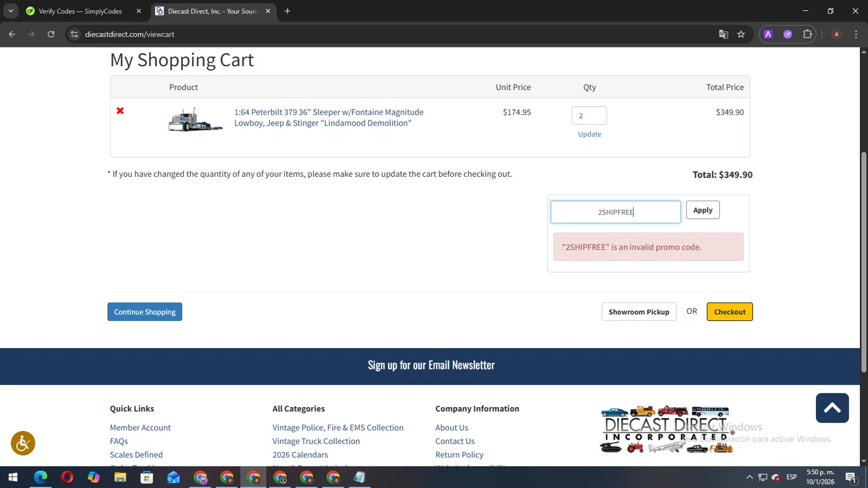The height and width of the screenshot is (488, 868).
Task: Open the Notepad icon in taskbar
Action: [359, 478]
